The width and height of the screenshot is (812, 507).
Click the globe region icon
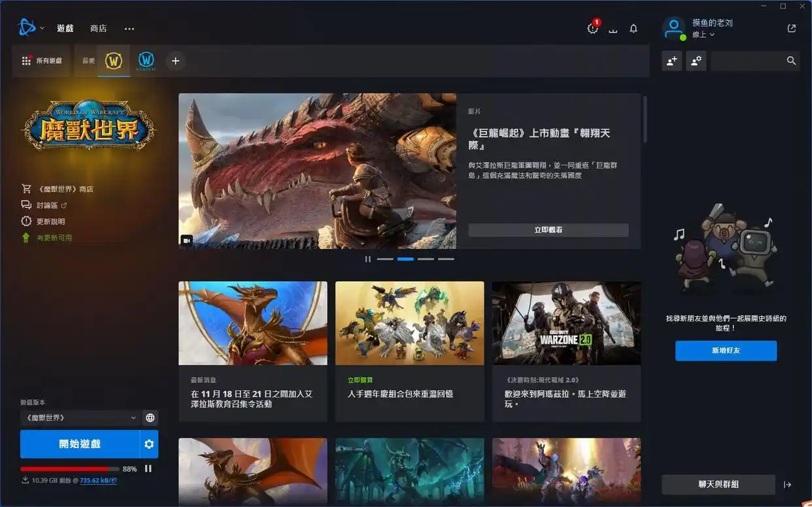point(150,417)
